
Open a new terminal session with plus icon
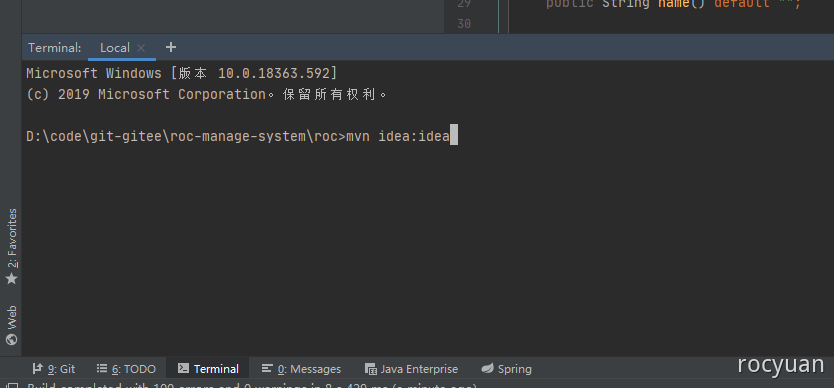[170, 47]
